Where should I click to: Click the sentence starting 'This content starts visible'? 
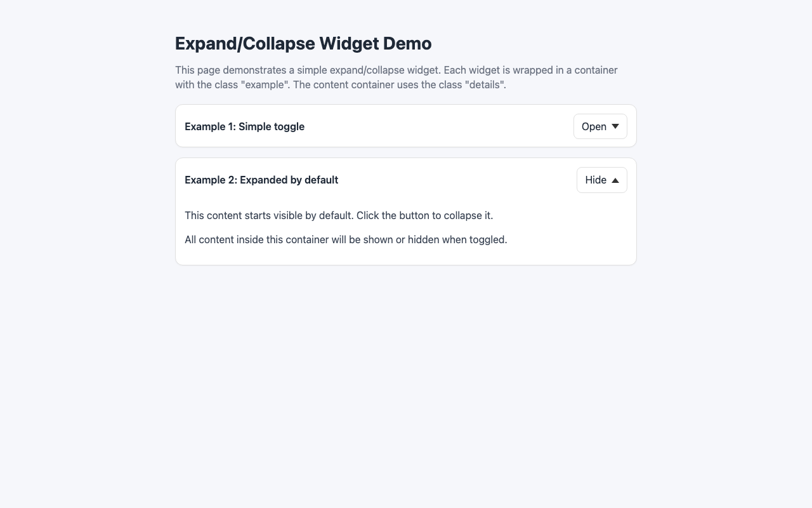339,215
